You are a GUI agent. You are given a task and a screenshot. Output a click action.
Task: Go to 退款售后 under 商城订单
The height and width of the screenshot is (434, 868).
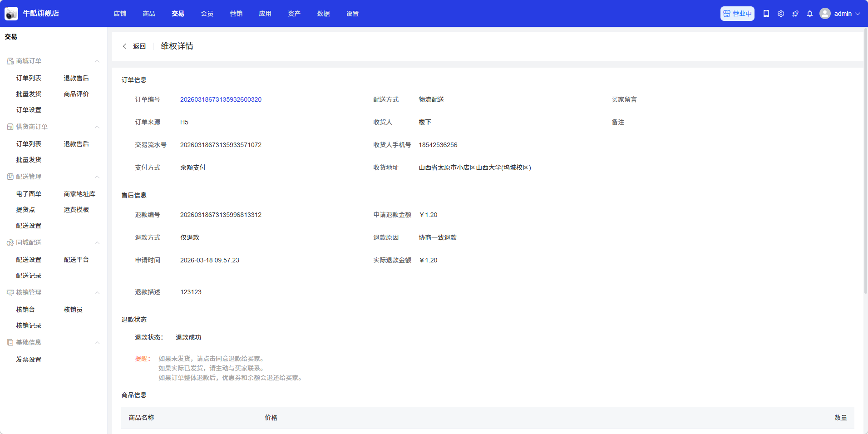point(76,78)
